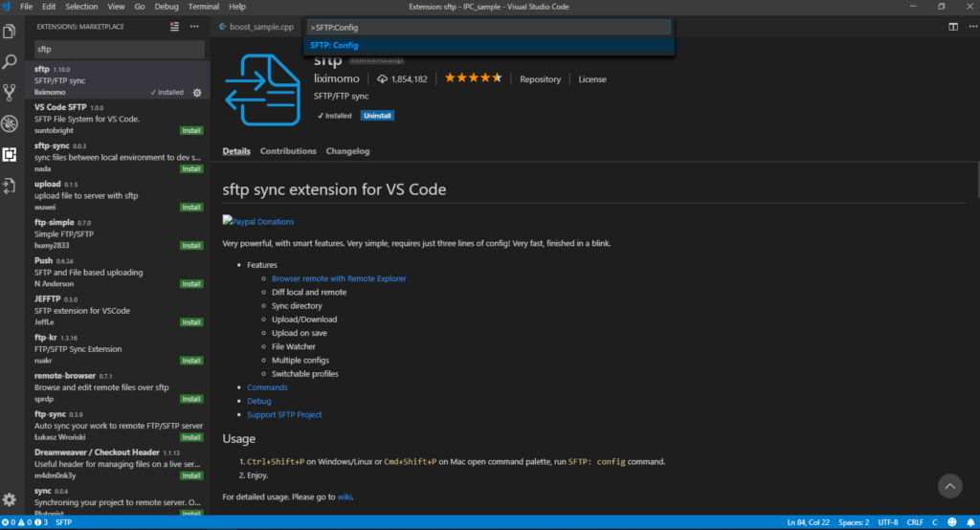This screenshot has width=980, height=530.
Task: Switch to boost_sample.cpp editor tab
Action: tap(256, 27)
